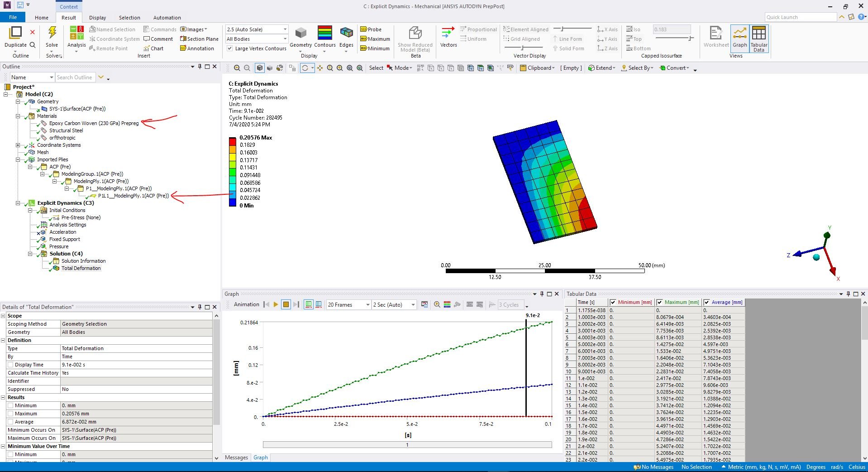868x472 pixels.
Task: Insert a Section Plane
Action: point(199,39)
